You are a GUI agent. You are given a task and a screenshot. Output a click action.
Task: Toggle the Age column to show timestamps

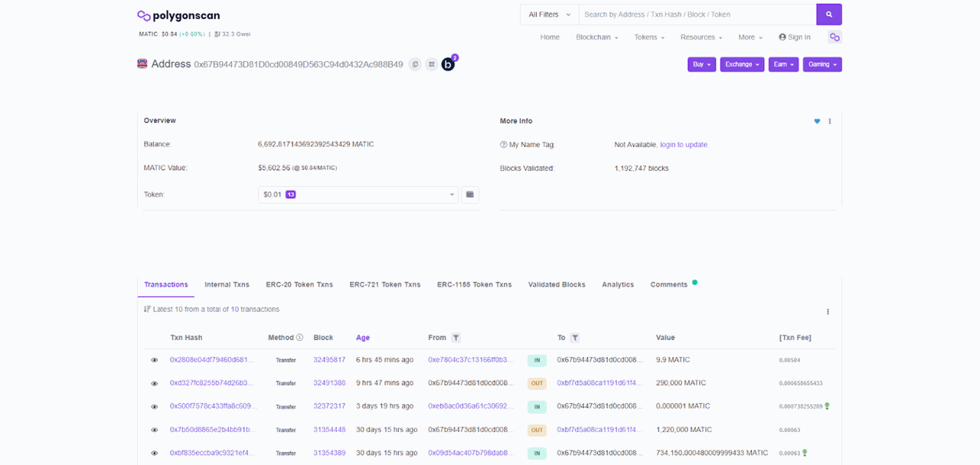362,337
